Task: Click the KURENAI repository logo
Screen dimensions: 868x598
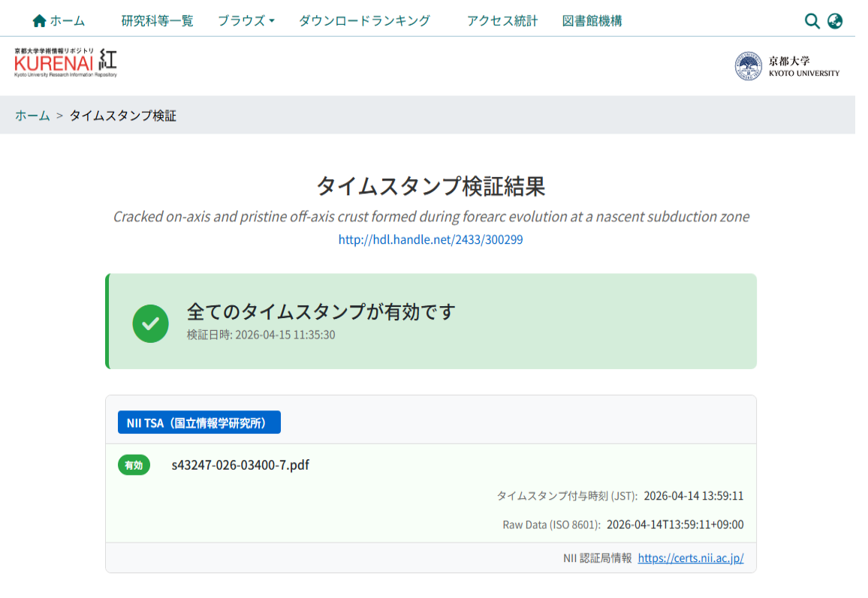Action: coord(65,63)
